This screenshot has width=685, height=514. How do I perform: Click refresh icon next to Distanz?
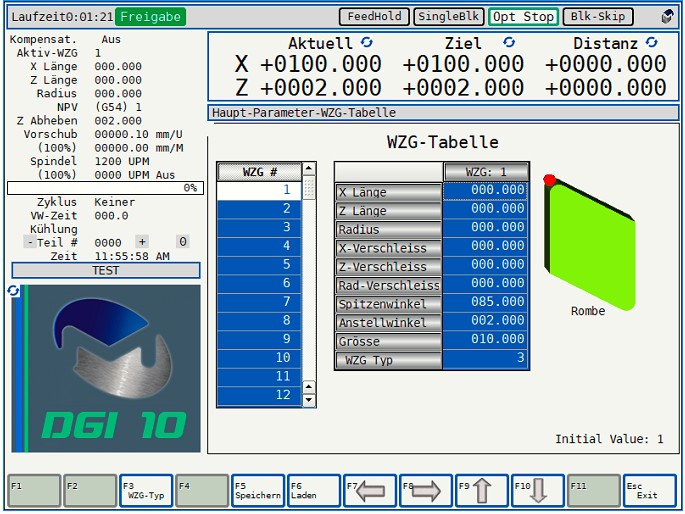pos(652,42)
